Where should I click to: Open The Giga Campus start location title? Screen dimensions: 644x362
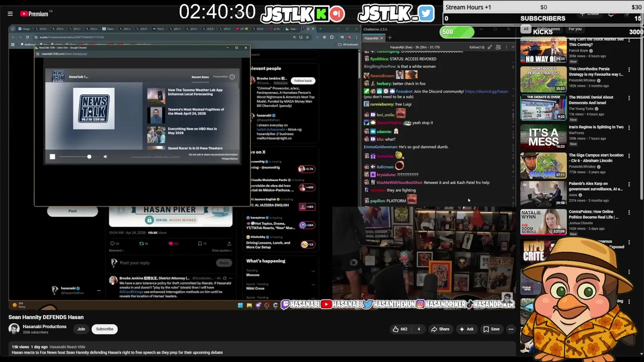click(x=596, y=158)
